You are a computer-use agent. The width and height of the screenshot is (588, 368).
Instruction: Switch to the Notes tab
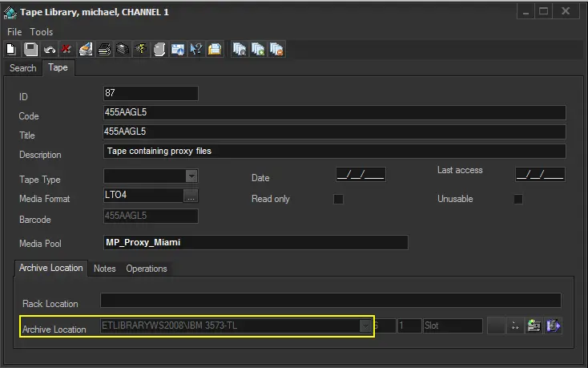click(x=105, y=269)
